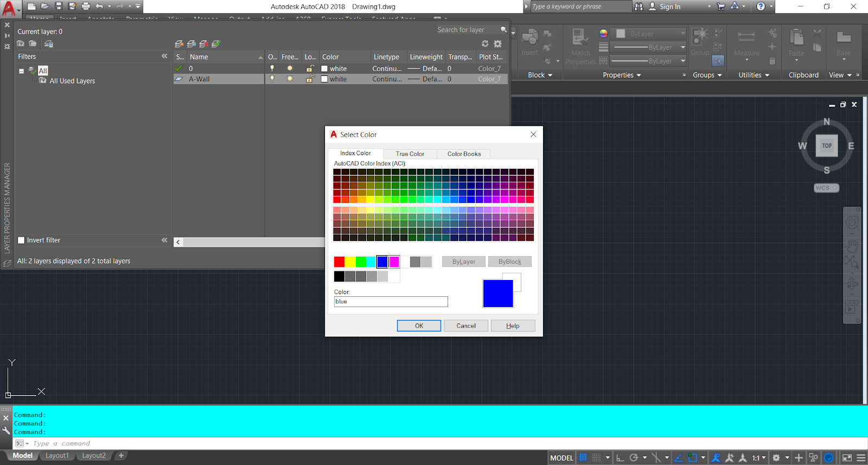Click the Refresh layer list icon
This screenshot has height=465, width=868.
tap(485, 44)
